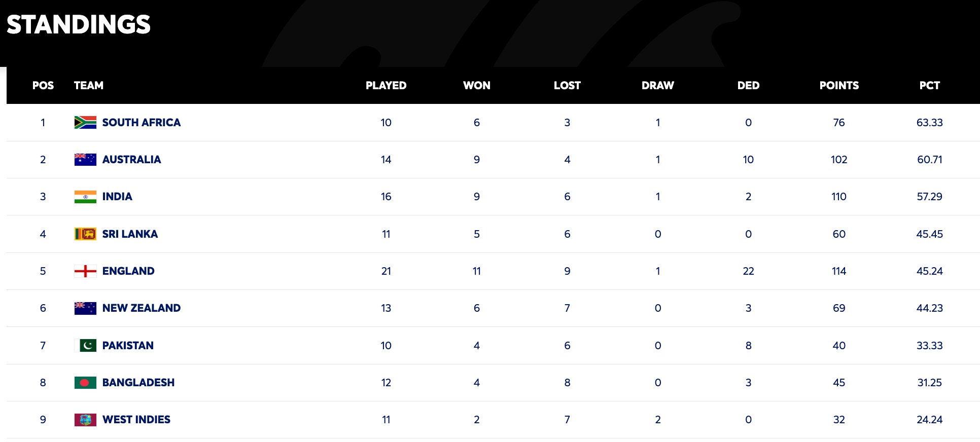Select the India team name
The height and width of the screenshot is (442, 980).
coord(117,197)
